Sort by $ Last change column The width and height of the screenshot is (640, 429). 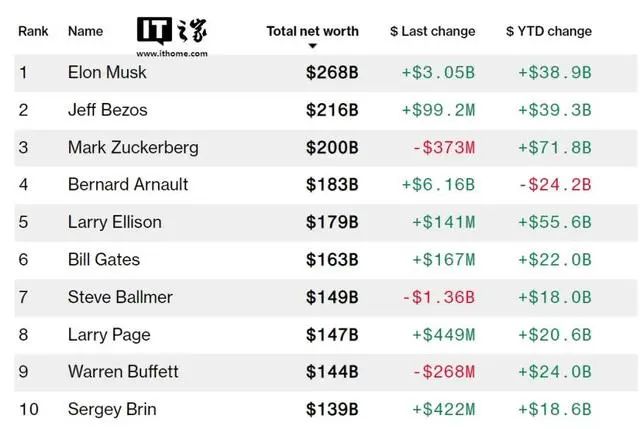[433, 31]
